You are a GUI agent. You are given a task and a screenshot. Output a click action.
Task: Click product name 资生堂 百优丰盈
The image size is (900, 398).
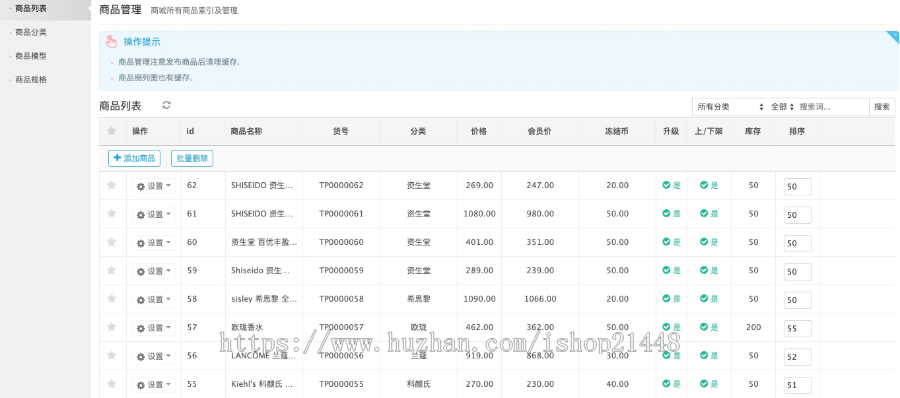264,242
